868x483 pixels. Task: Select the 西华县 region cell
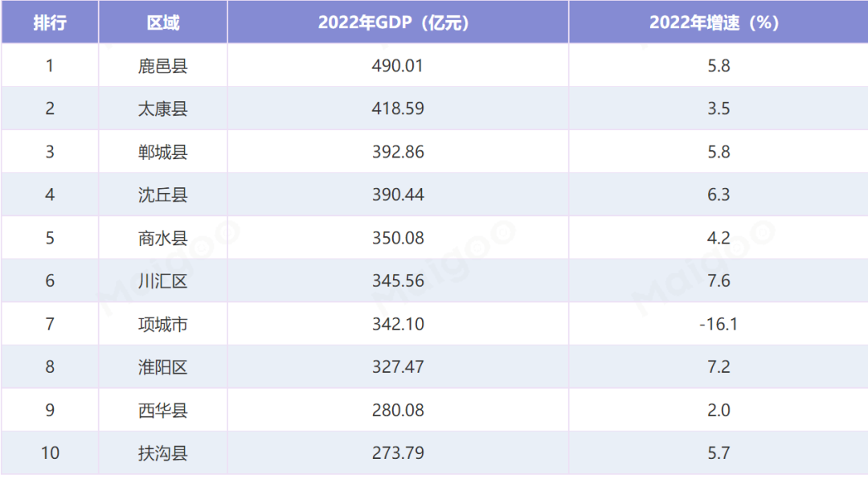[162, 411]
